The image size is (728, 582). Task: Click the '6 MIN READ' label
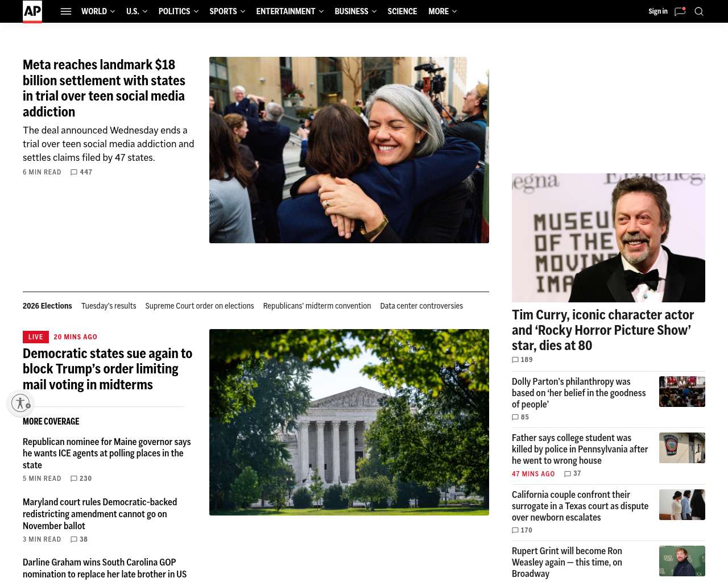click(x=42, y=172)
